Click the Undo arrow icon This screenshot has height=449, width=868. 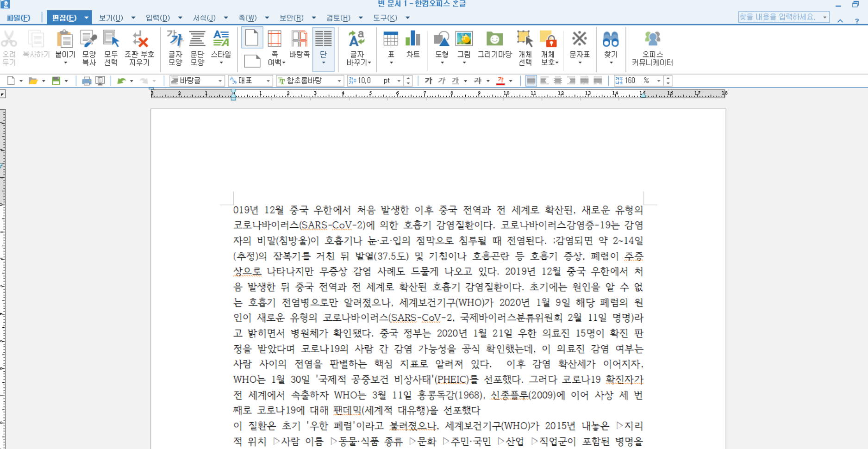pos(121,81)
